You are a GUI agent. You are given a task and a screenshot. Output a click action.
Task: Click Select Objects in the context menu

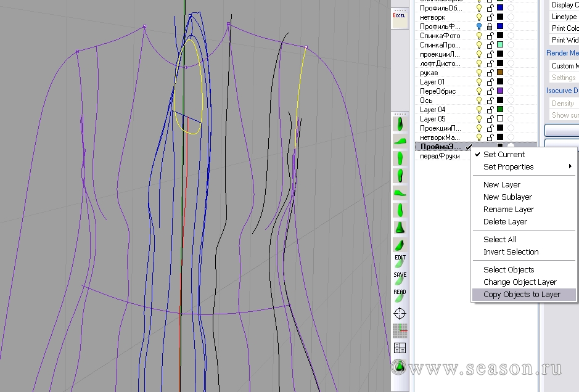pyautogui.click(x=509, y=270)
